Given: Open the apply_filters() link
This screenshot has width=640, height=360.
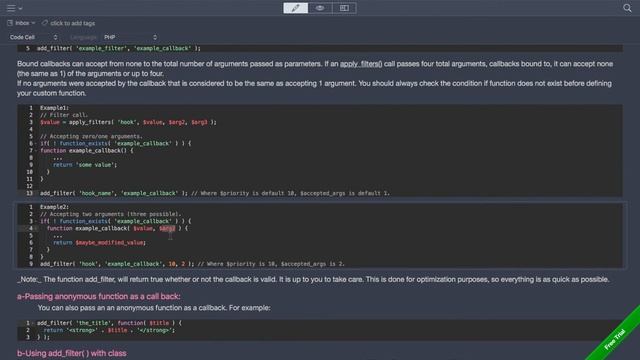Looking at the screenshot, I should (x=361, y=64).
